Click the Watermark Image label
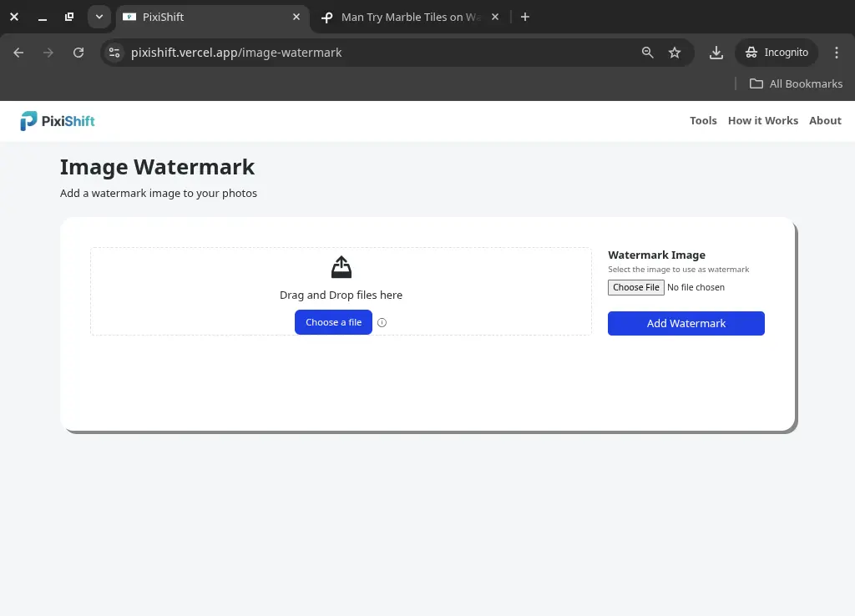This screenshot has width=855, height=616. point(656,255)
